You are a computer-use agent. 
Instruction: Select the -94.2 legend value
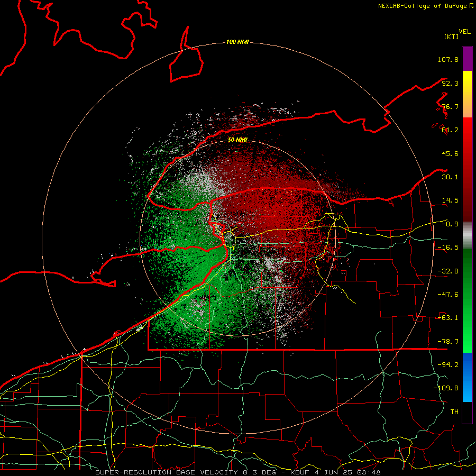point(448,364)
